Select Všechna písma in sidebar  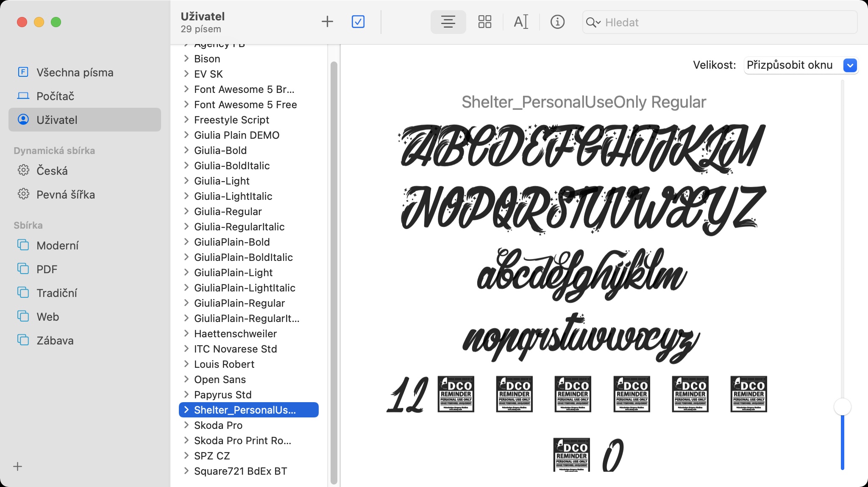pyautogui.click(x=75, y=73)
